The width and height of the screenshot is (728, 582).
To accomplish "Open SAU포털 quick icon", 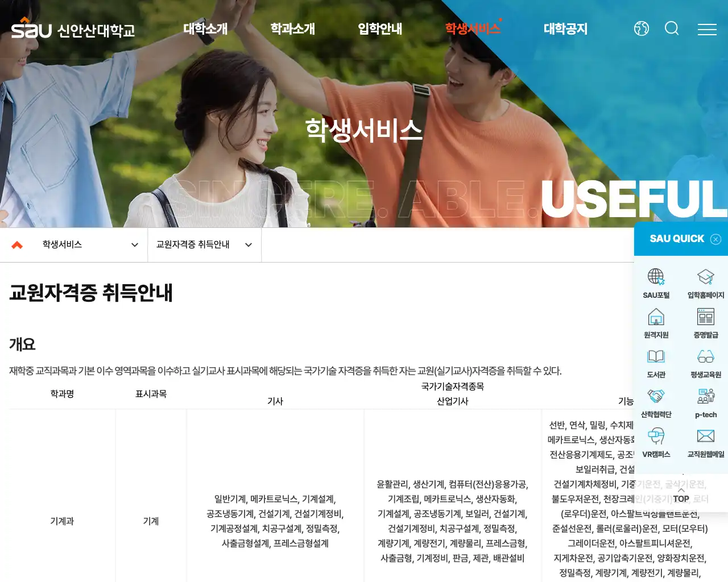I will click(x=656, y=284).
